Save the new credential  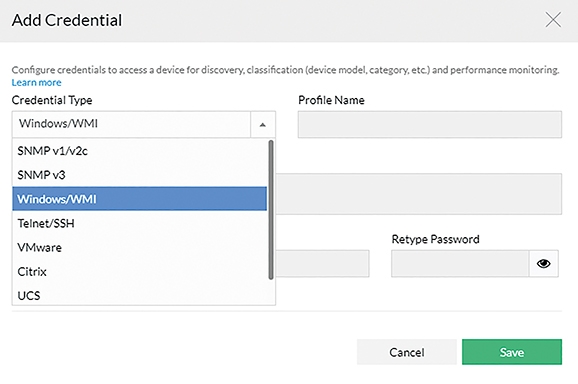point(512,352)
